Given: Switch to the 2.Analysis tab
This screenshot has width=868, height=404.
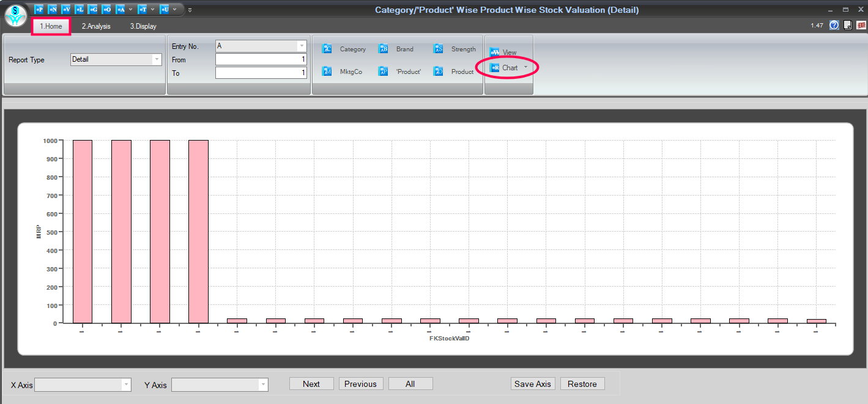Looking at the screenshot, I should pos(96,26).
